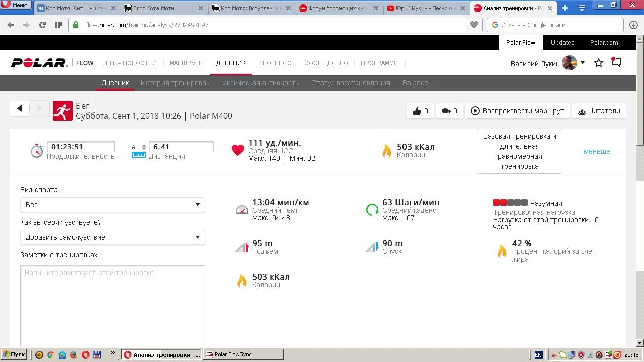Click the Читатели button

pyautogui.click(x=598, y=111)
